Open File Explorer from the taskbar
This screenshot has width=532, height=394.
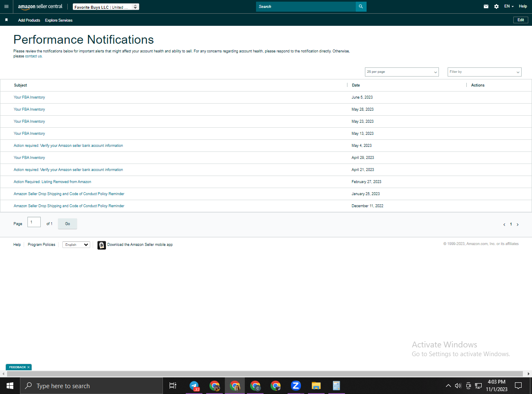pyautogui.click(x=316, y=386)
